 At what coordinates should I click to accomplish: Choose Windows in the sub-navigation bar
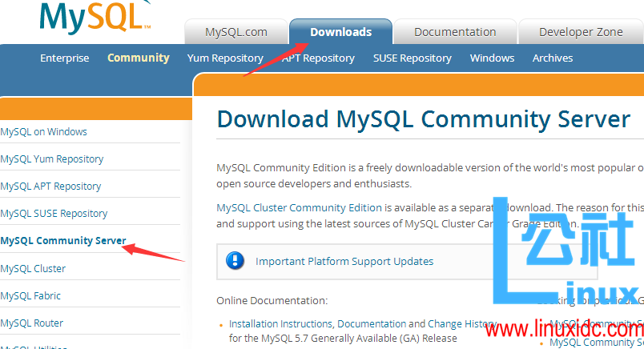[492, 58]
